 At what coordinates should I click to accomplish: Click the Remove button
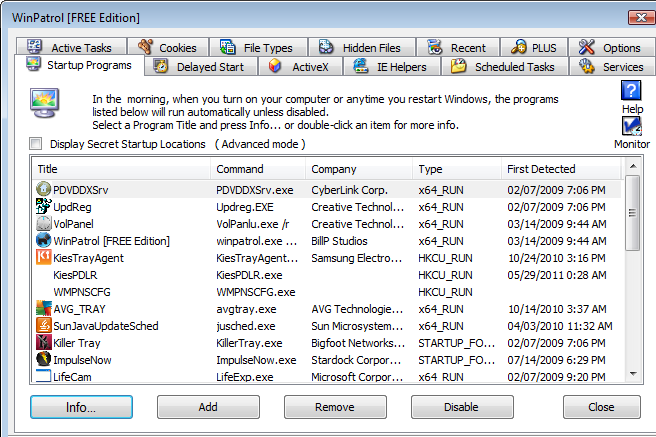(334, 407)
